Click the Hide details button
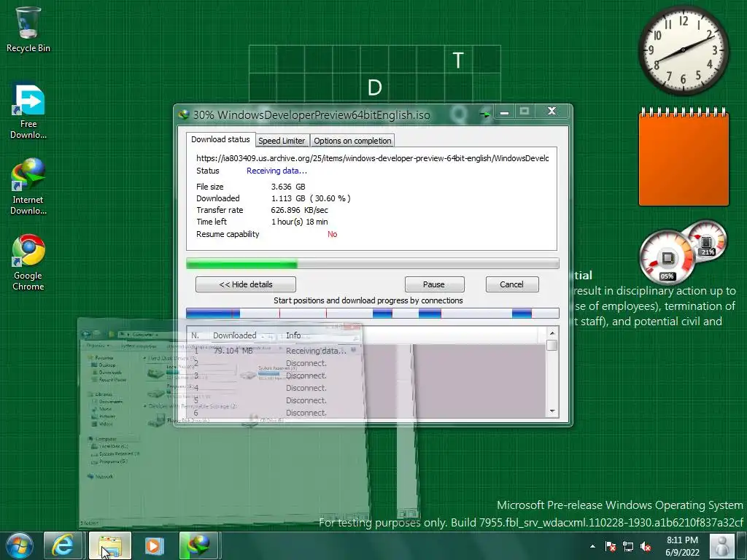 [246, 284]
